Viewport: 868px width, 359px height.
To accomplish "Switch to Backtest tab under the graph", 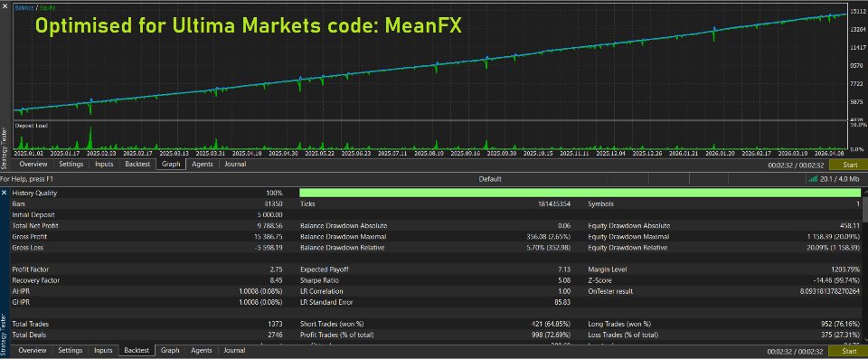I will 137,164.
